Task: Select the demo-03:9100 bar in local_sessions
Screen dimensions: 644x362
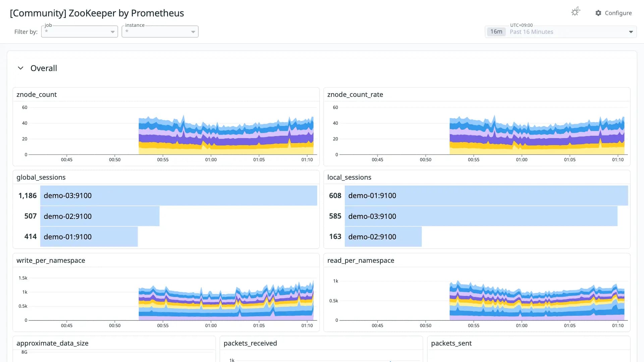Action: pyautogui.click(x=481, y=216)
